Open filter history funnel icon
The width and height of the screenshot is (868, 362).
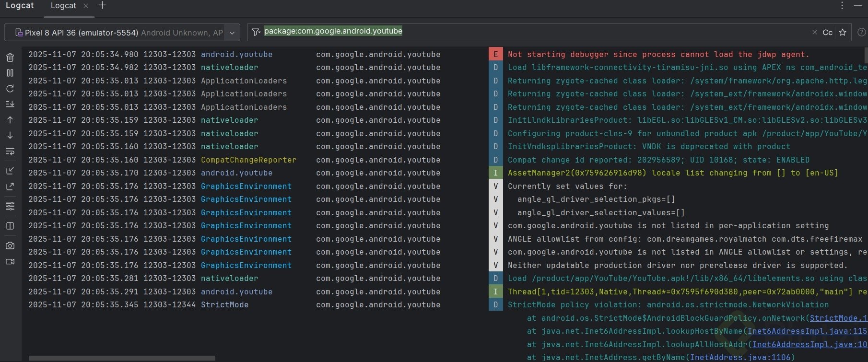(x=256, y=32)
